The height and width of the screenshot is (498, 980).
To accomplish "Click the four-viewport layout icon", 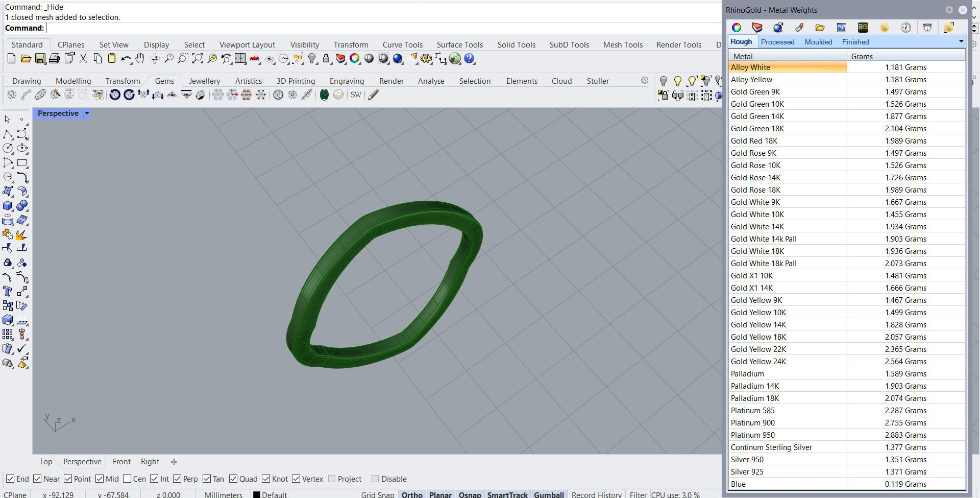I will click(240, 59).
